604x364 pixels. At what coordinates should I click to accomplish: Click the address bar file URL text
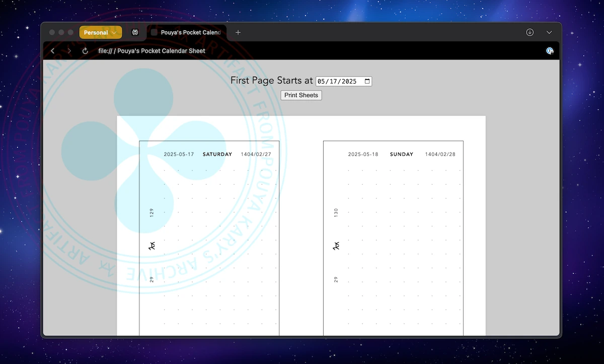click(152, 51)
